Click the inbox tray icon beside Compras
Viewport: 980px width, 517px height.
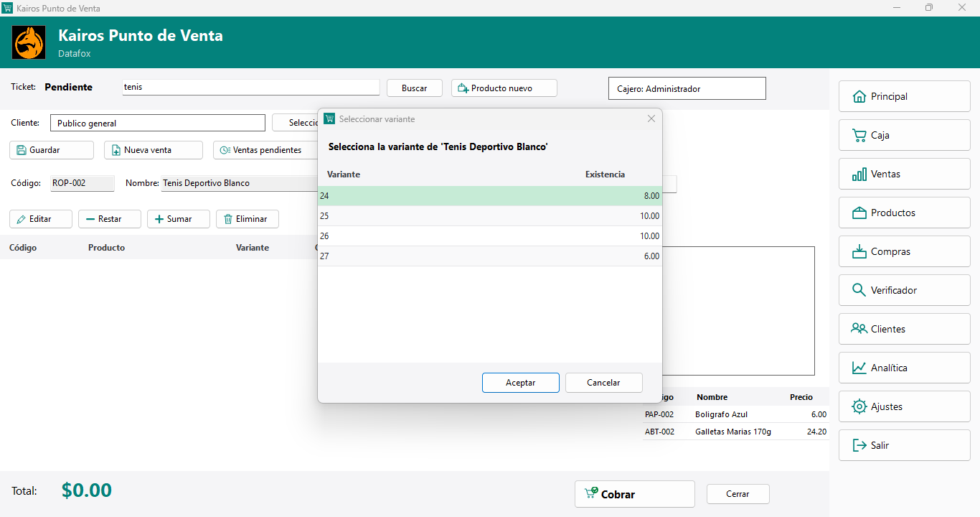tap(859, 251)
